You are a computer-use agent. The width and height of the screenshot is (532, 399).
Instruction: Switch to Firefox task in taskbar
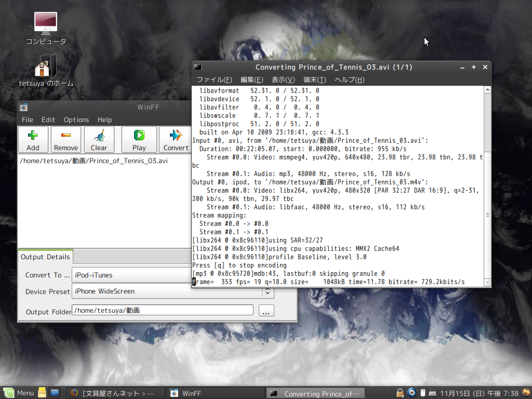click(x=115, y=393)
